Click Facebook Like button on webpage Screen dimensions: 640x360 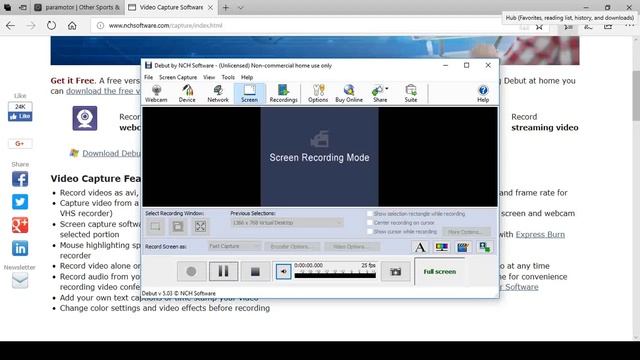(20, 116)
